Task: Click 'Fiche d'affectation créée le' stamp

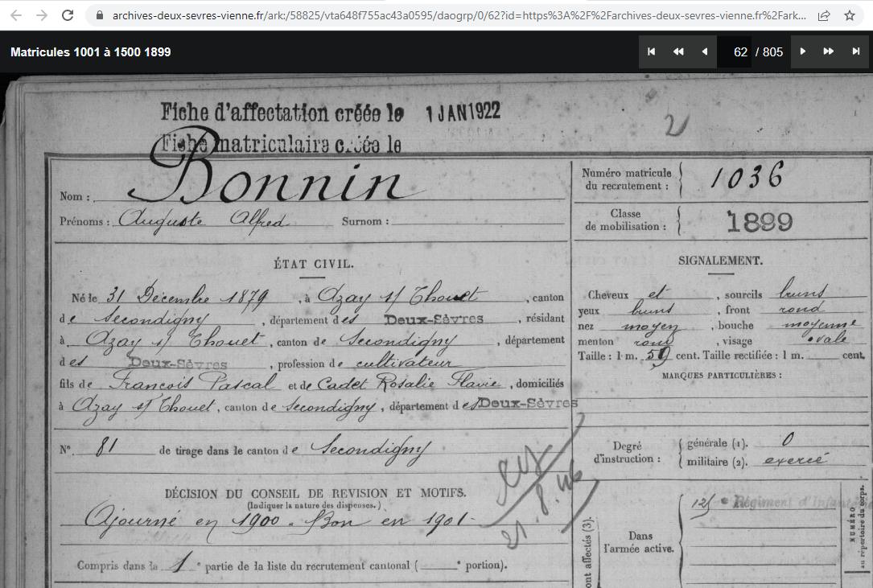Action: 282,113
